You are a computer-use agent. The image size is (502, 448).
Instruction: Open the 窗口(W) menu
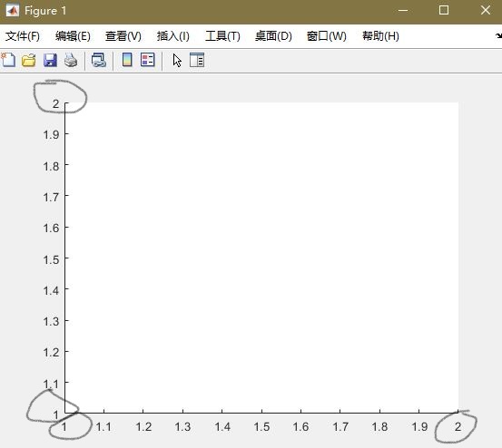point(327,36)
